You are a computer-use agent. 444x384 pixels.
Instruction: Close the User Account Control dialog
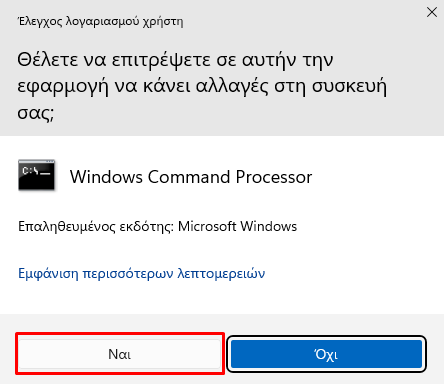[432, 12]
